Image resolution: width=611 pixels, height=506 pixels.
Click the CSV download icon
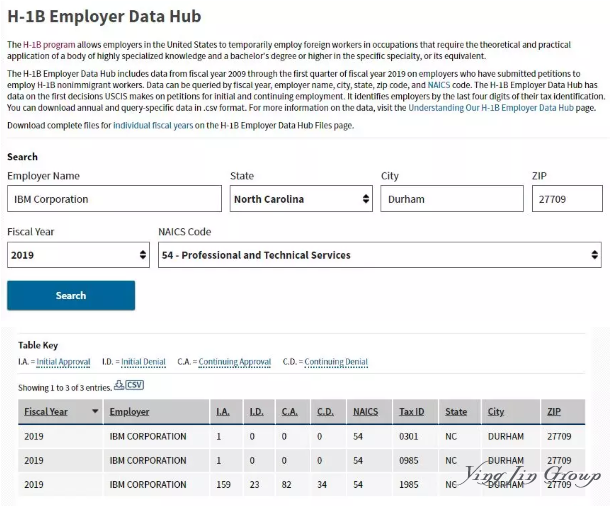129,385
